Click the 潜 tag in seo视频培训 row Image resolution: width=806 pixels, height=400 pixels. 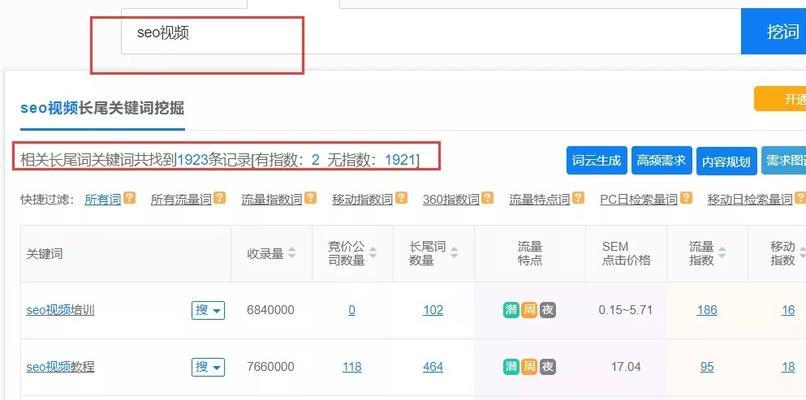(x=511, y=310)
